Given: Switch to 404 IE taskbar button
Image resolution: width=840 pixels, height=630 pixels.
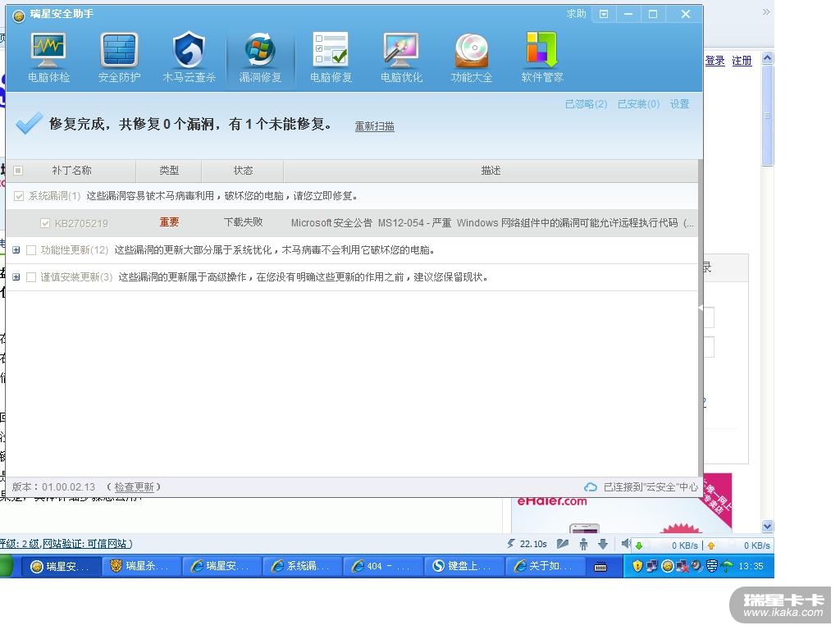Looking at the screenshot, I should 382,566.
